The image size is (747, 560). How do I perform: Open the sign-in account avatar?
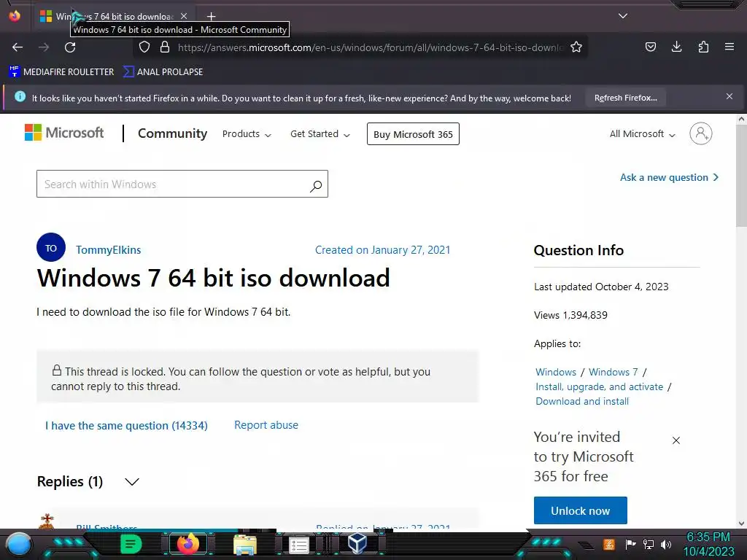point(701,133)
